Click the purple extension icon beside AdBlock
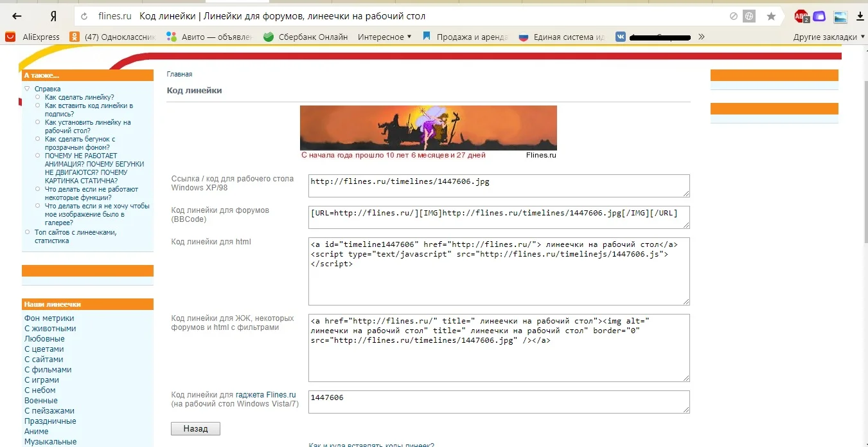This screenshot has width=868, height=447. [x=819, y=17]
